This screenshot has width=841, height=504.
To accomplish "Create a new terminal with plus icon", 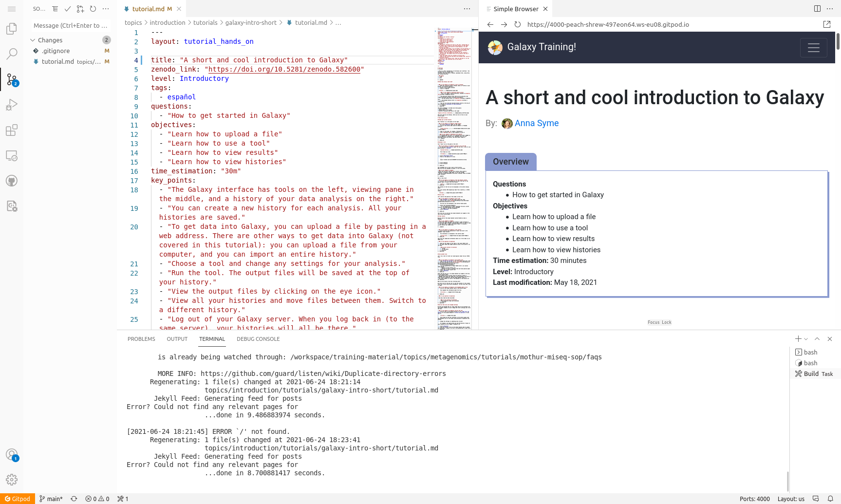I will pos(798,339).
